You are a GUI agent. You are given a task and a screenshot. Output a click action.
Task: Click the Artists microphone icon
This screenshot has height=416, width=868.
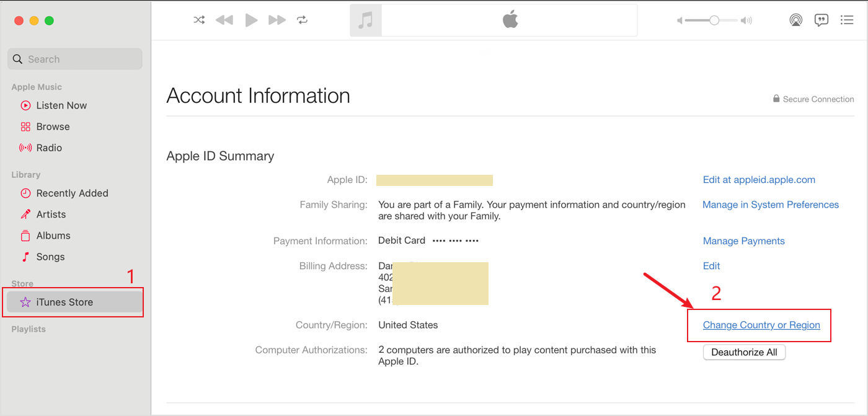tap(25, 215)
